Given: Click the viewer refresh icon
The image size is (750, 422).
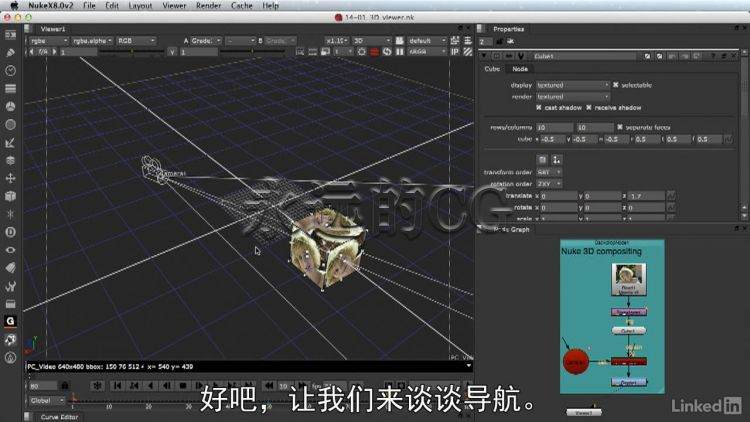Looking at the screenshot, I should click(x=387, y=52).
